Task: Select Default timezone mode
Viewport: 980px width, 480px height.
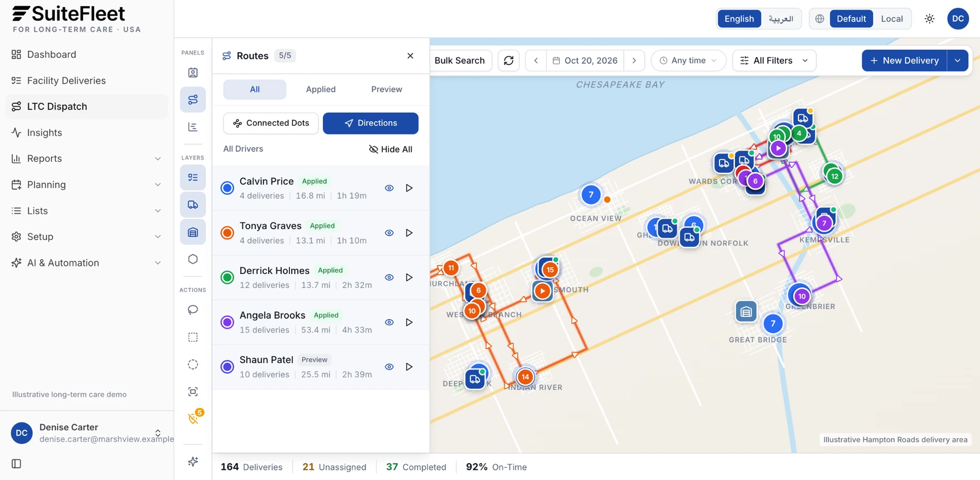Action: [851, 19]
